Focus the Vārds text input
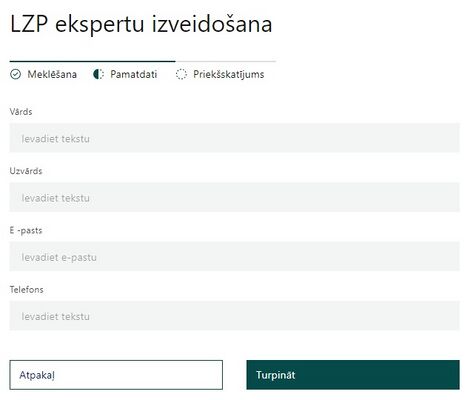470x400 pixels. pos(234,138)
